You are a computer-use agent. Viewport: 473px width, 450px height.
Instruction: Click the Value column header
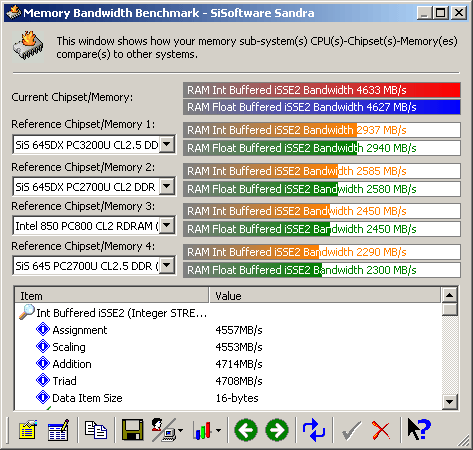[325, 296]
